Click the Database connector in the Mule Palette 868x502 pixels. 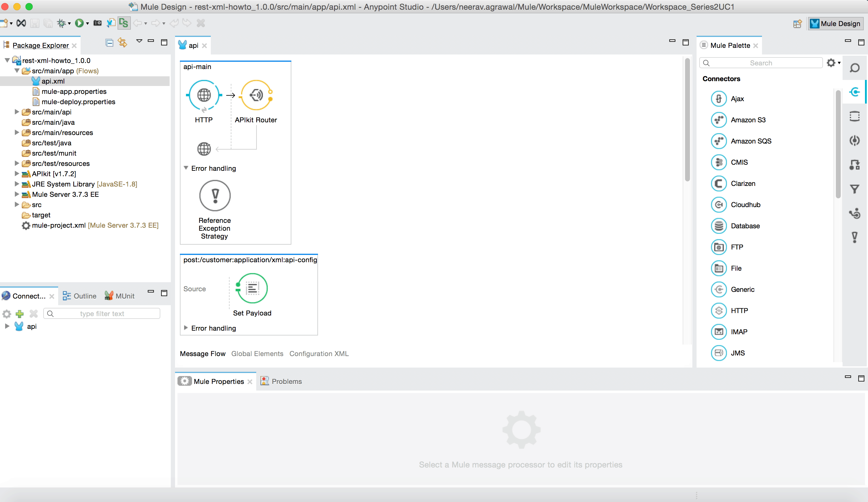745,226
